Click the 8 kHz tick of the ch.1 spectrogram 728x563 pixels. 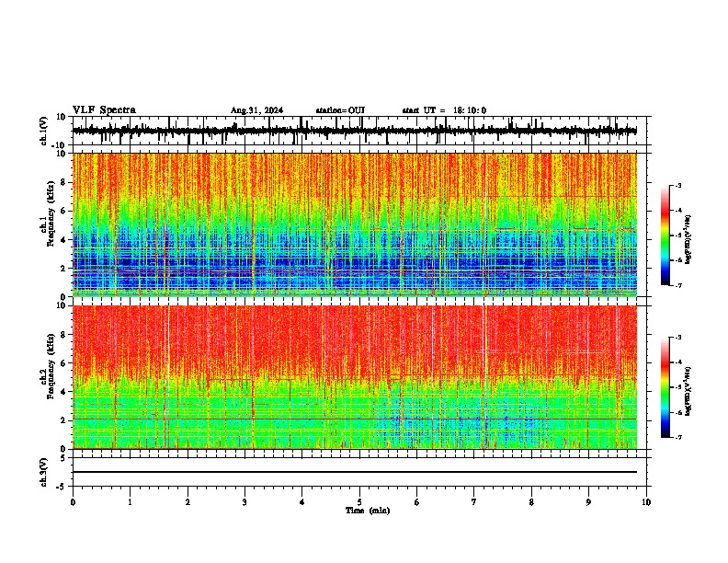63,182
